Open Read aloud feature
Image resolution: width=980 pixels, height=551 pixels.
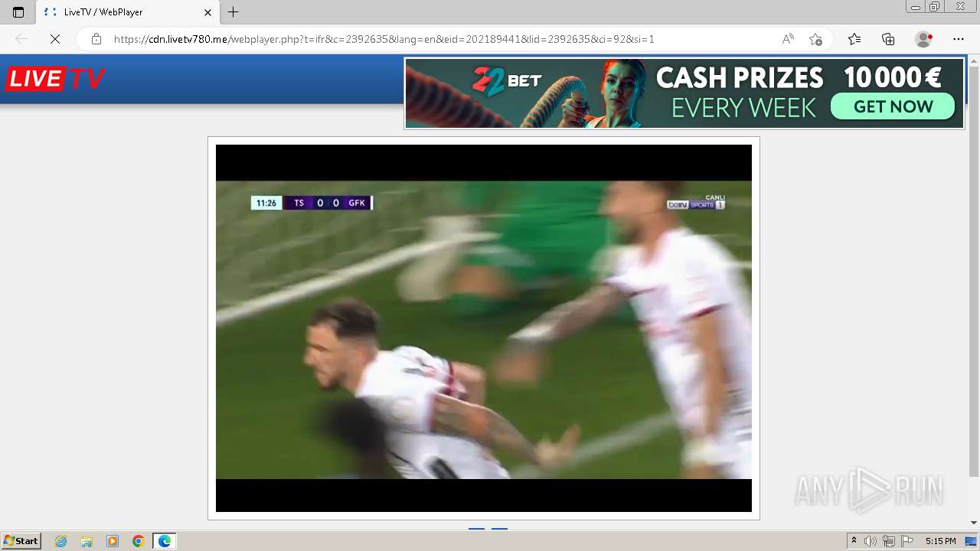[x=788, y=39]
